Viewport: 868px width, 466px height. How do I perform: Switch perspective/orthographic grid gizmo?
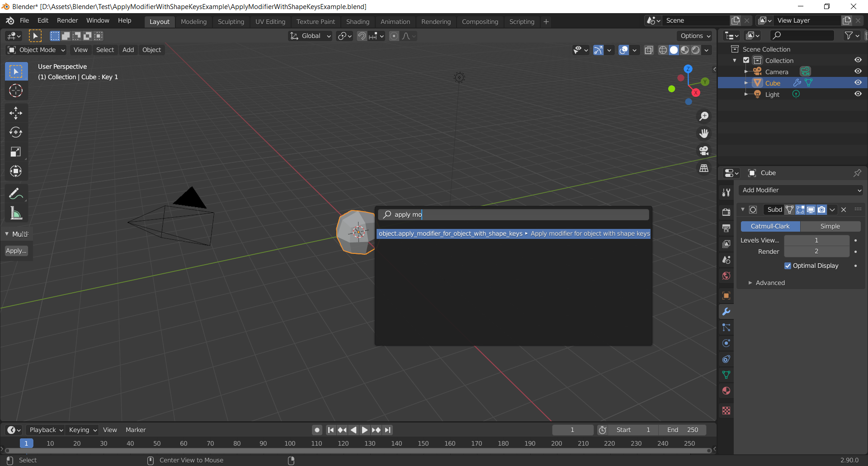pyautogui.click(x=704, y=168)
